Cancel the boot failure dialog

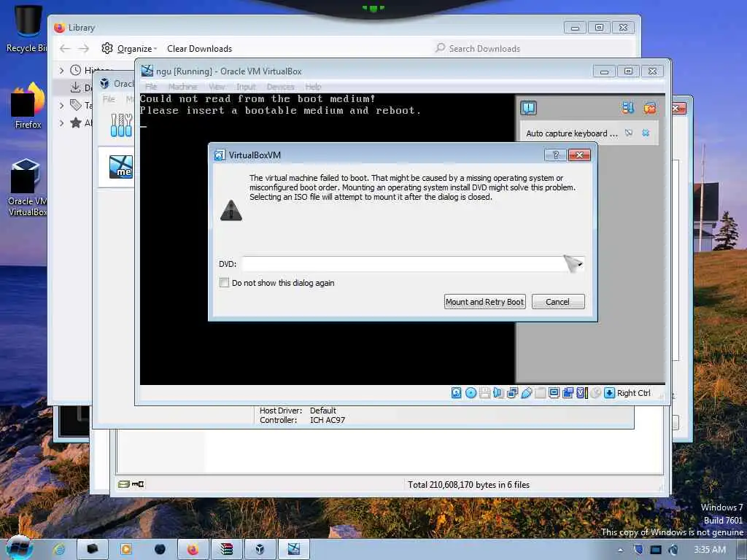(x=558, y=301)
